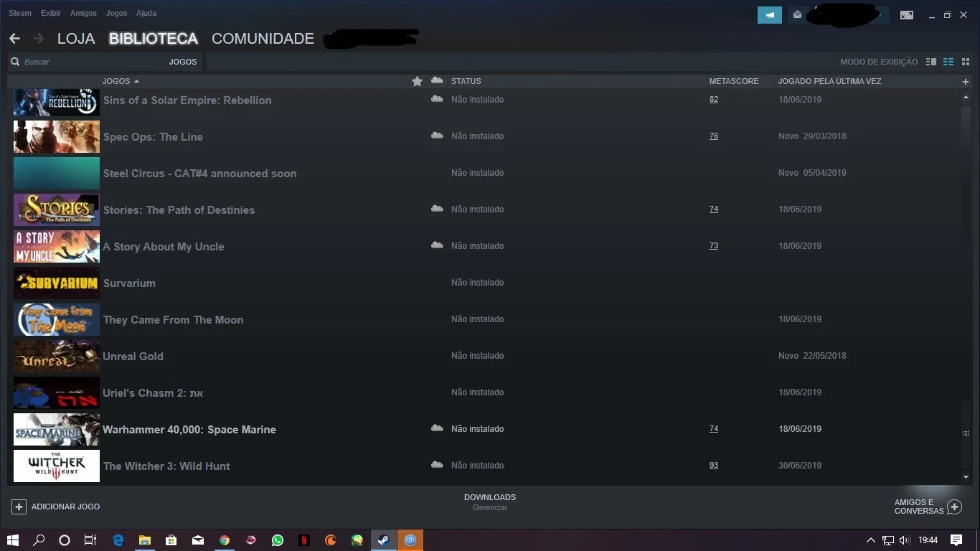Viewport: 980px width, 551px height.
Task: Open the inbox envelope icon
Action: click(x=797, y=15)
